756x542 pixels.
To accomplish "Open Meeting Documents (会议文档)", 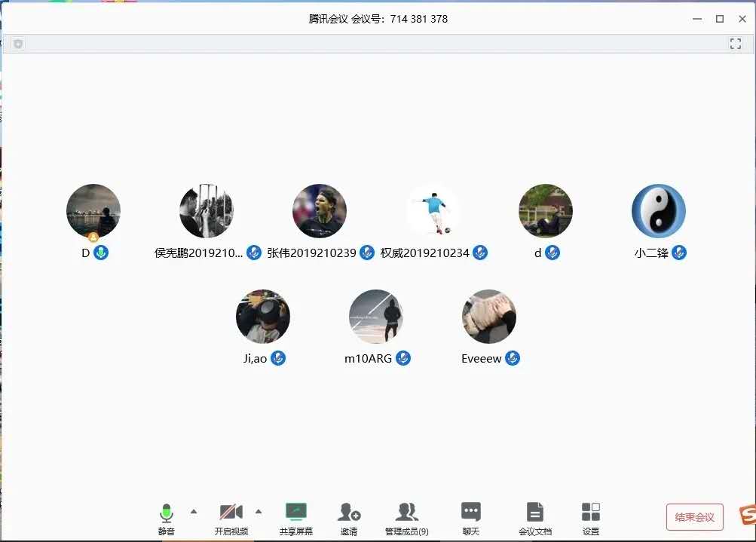I will (x=534, y=513).
